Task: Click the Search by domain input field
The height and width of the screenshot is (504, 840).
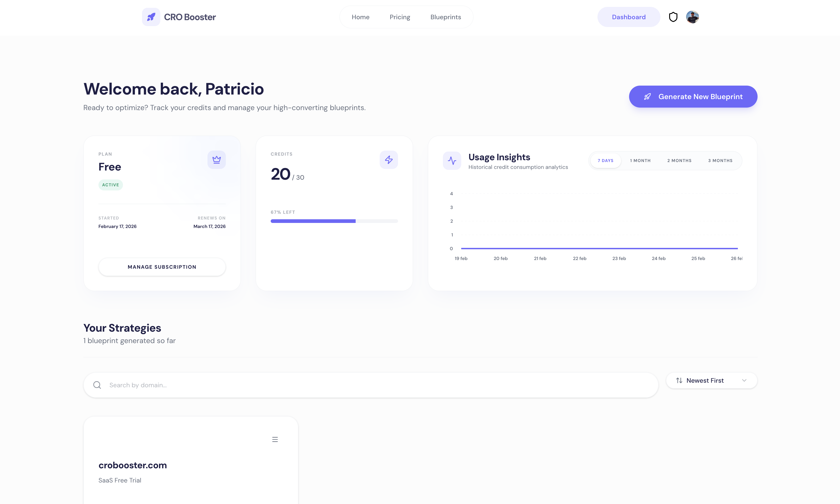Action: coord(238,385)
